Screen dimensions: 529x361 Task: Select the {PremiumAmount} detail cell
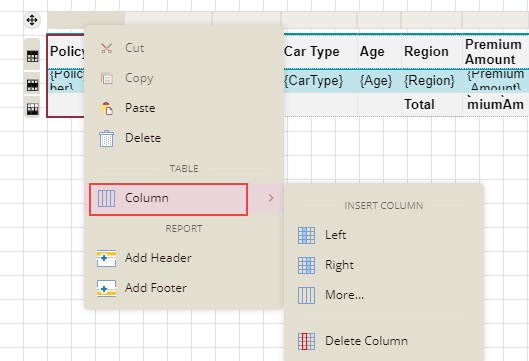(496, 81)
